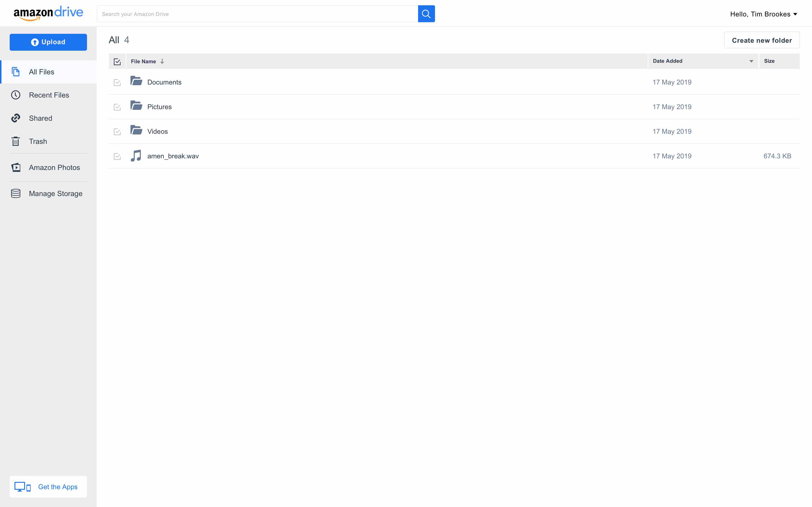Image resolution: width=812 pixels, height=507 pixels.
Task: Open the Date Added filter dropdown
Action: (x=751, y=61)
